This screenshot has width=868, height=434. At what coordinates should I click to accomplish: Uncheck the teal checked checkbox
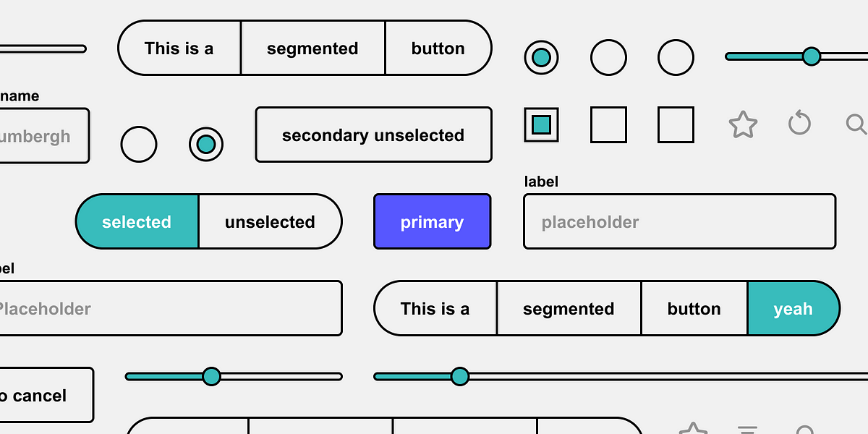pyautogui.click(x=541, y=124)
